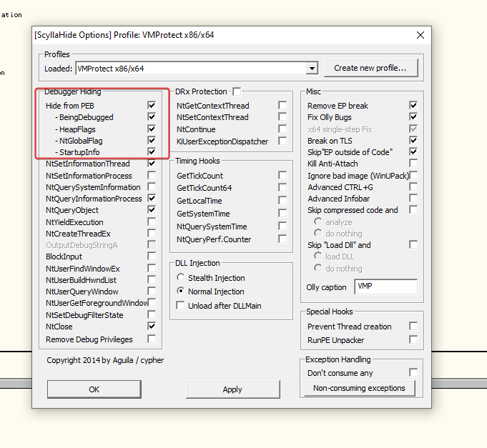Enable DRx Protection group checkbox
This screenshot has width=487, height=448.
(x=237, y=91)
